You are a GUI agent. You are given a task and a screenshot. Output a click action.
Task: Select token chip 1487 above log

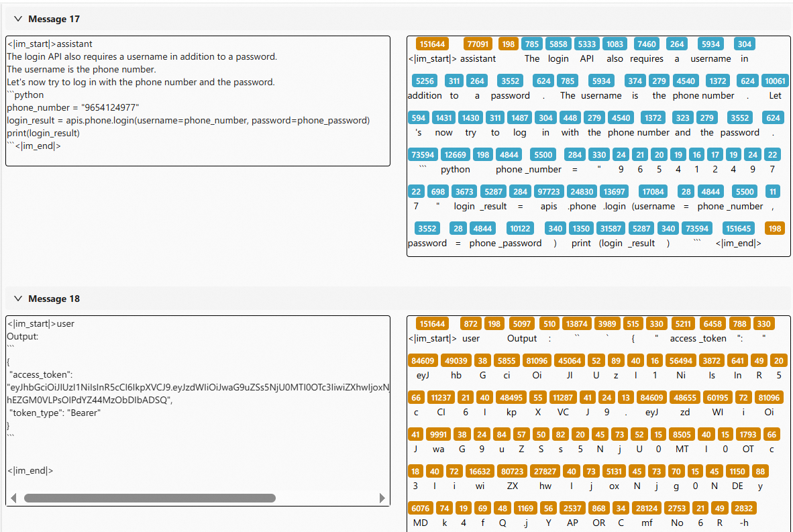click(519, 118)
